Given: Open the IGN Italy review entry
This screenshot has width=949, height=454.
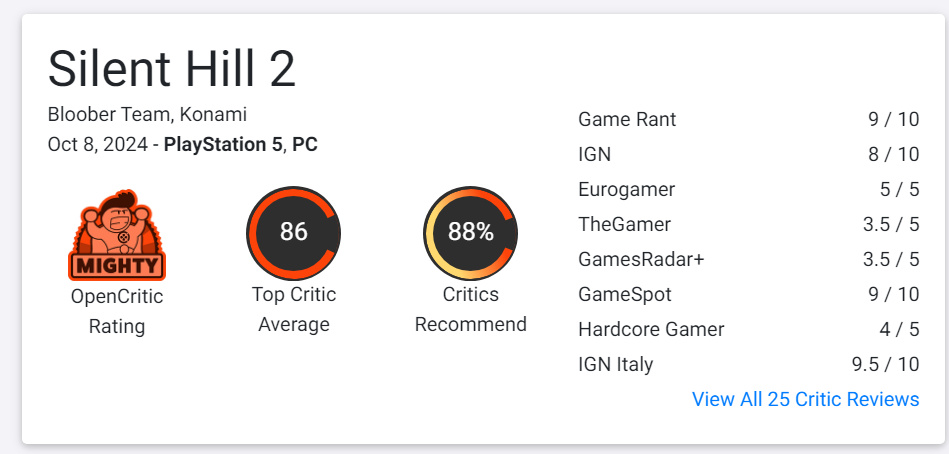Looking at the screenshot, I should pos(615,364).
